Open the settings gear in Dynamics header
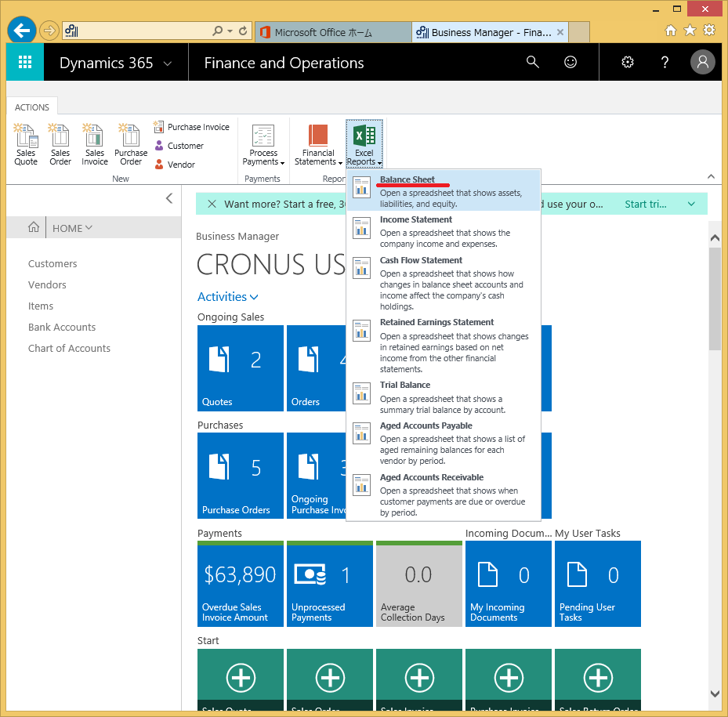728x717 pixels. (x=627, y=62)
